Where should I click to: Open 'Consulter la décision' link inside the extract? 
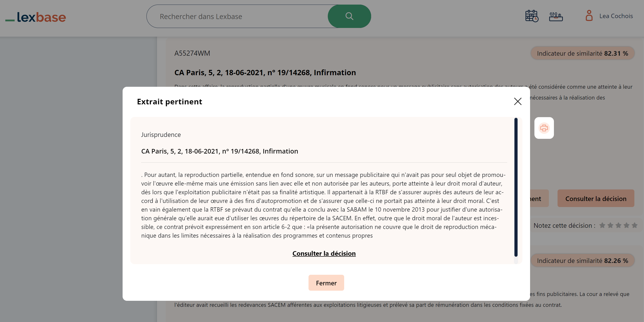point(324,254)
